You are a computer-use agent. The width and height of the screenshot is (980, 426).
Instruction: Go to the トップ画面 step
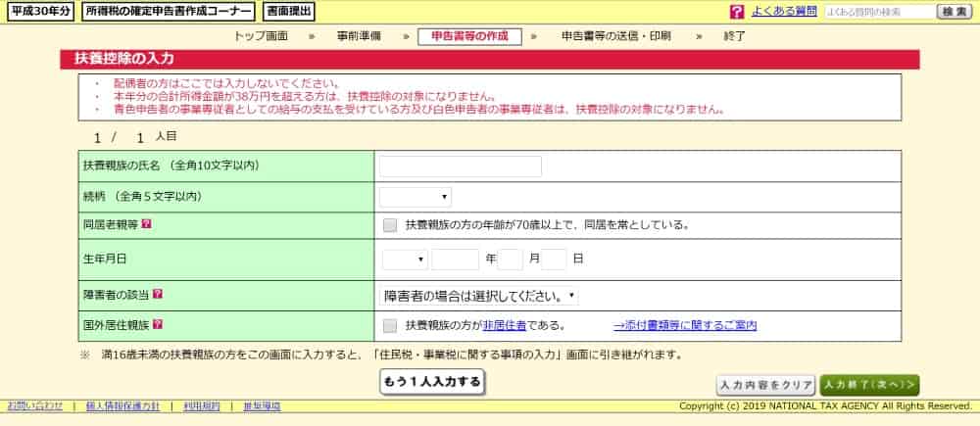261,36
